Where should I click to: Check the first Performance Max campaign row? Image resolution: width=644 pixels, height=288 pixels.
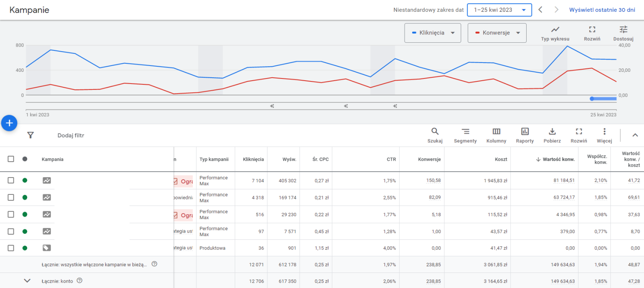click(x=11, y=180)
